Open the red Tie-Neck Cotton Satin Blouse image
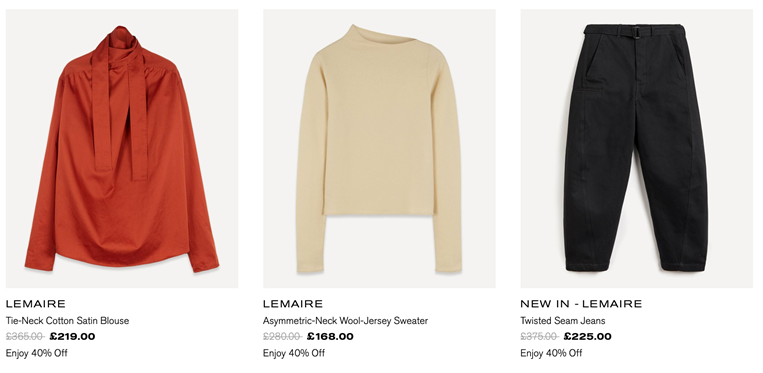 [x=122, y=148]
